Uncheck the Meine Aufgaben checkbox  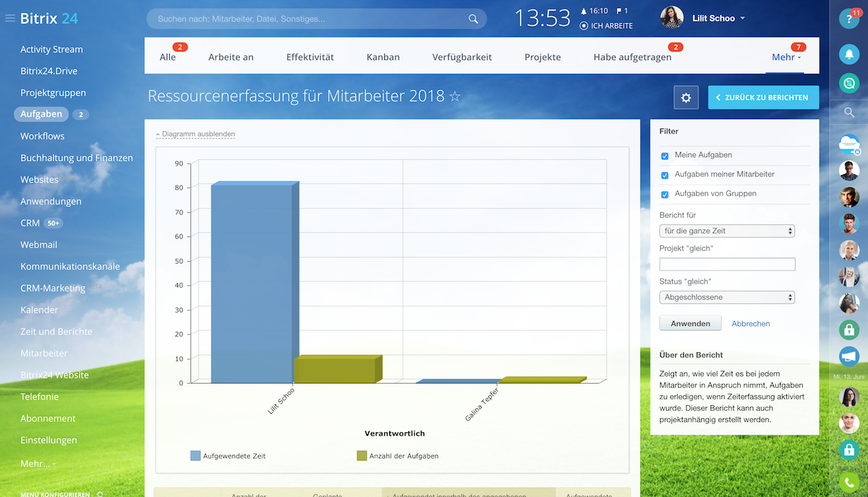tap(665, 156)
